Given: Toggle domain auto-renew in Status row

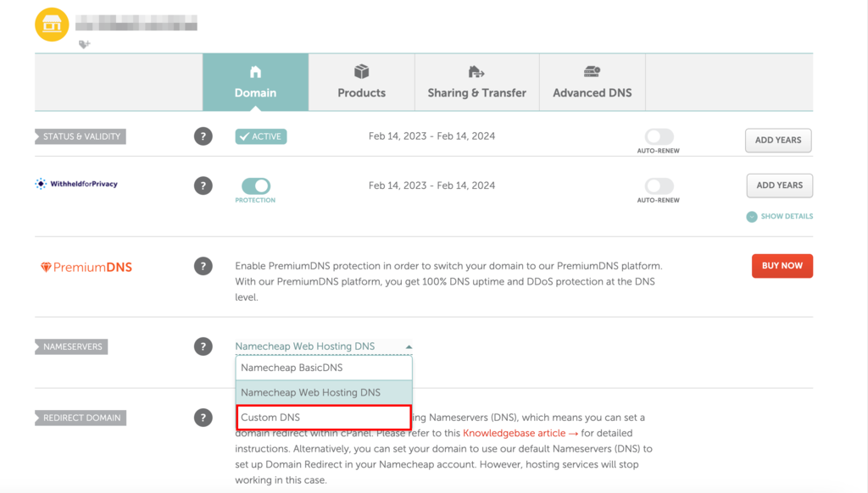Looking at the screenshot, I should pyautogui.click(x=659, y=136).
